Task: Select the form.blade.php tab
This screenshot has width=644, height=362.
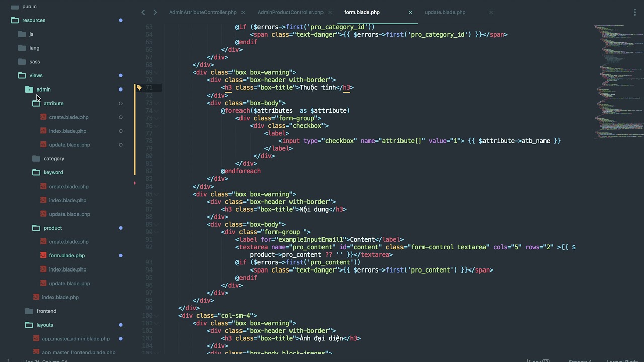Action: [362, 12]
